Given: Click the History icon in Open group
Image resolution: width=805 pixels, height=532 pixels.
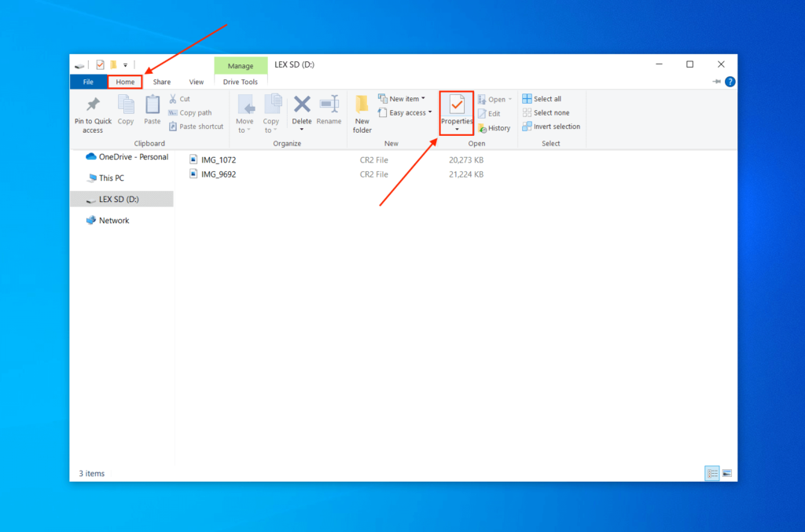Looking at the screenshot, I should click(494, 127).
